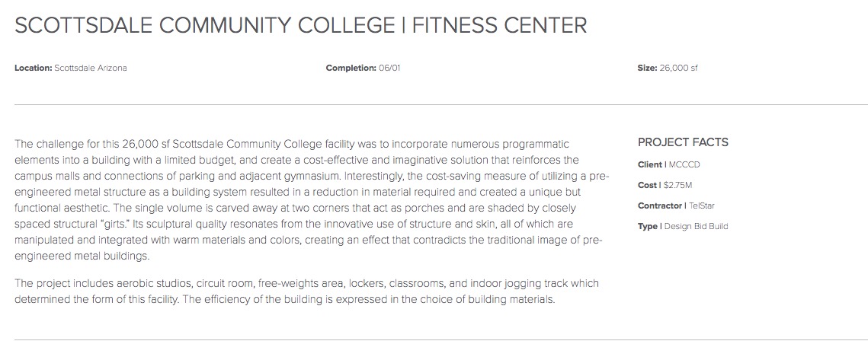The width and height of the screenshot is (868, 341).
Task: Select the 06/01 completion date
Action: point(389,68)
